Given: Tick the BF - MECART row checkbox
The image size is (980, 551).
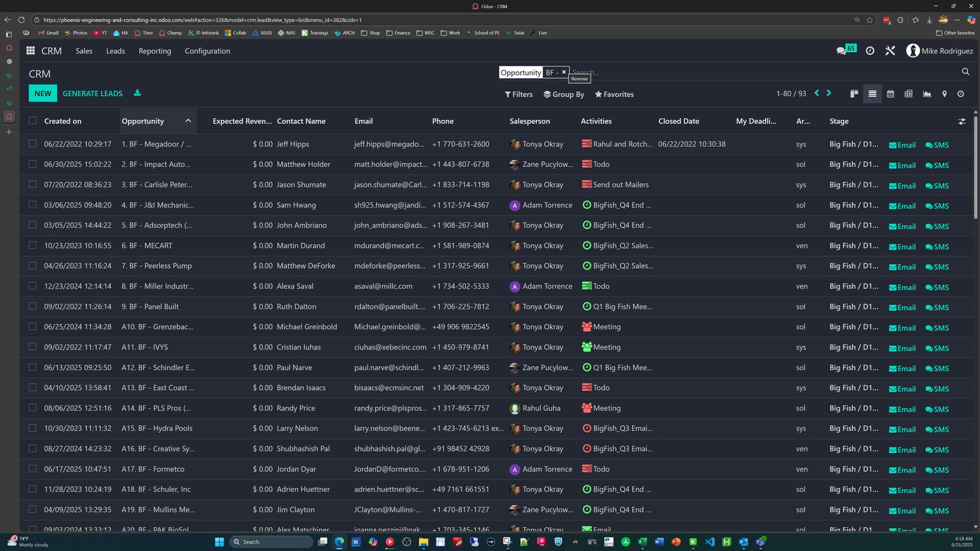Looking at the screenshot, I should (32, 246).
